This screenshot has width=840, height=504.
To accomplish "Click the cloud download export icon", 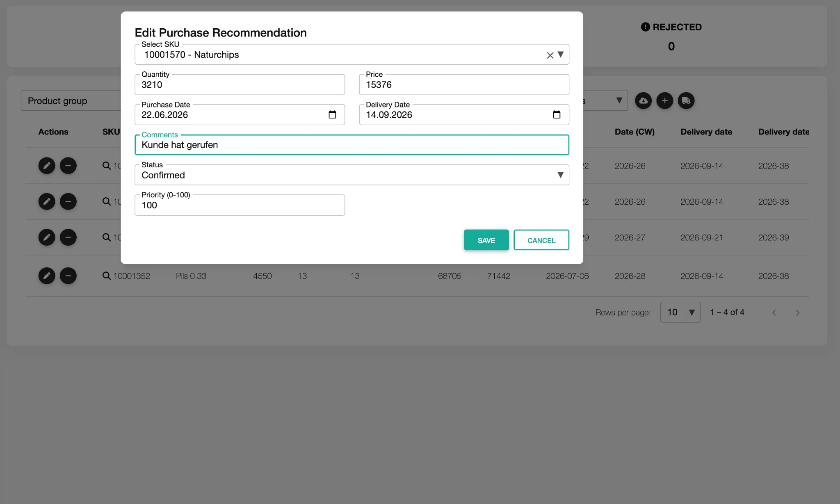I will pyautogui.click(x=644, y=100).
